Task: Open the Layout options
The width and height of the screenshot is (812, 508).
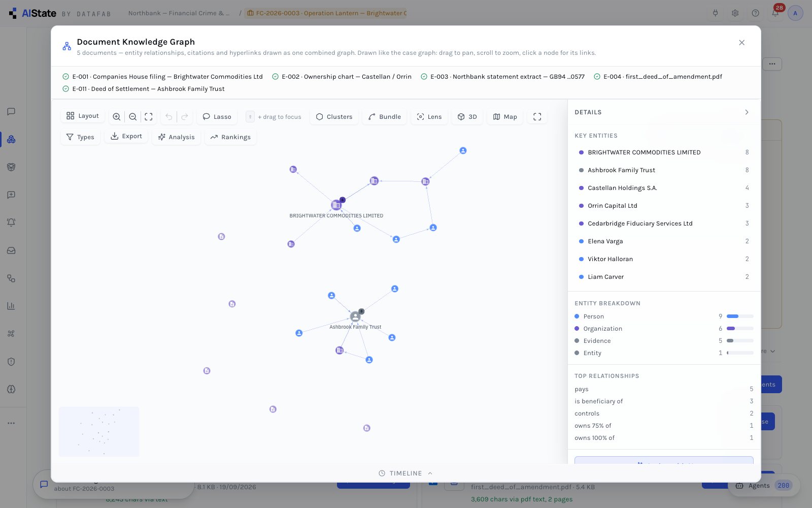Action: click(x=83, y=116)
